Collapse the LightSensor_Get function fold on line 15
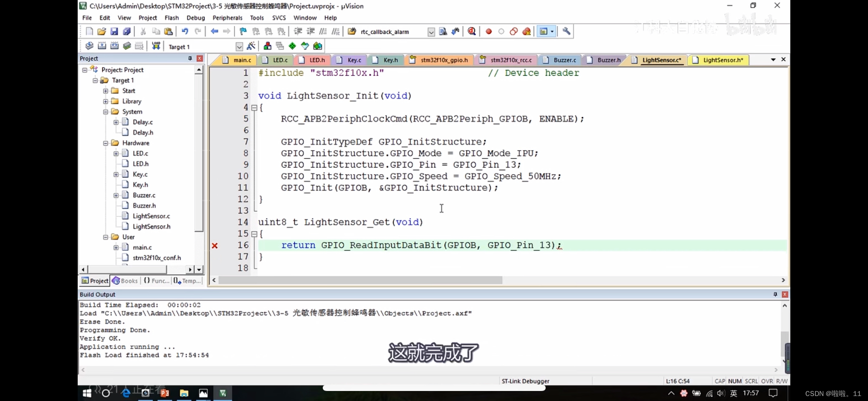 [x=254, y=234]
